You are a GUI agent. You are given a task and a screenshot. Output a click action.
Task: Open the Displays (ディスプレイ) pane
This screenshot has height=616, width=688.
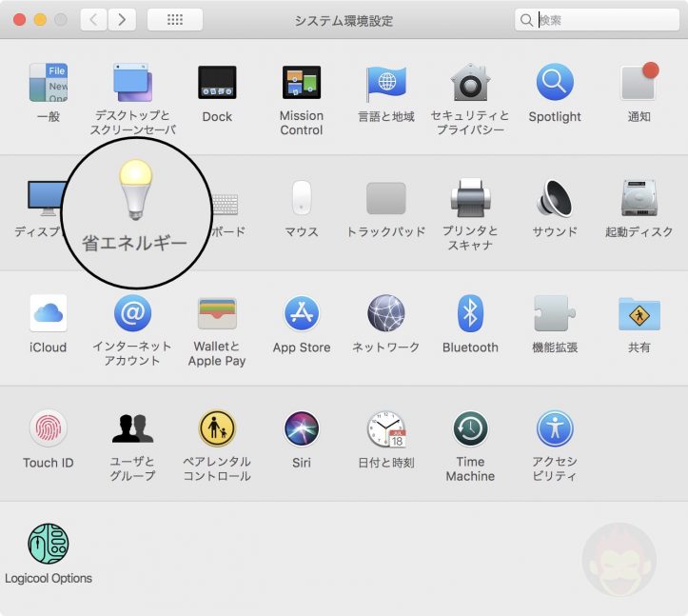(x=46, y=198)
